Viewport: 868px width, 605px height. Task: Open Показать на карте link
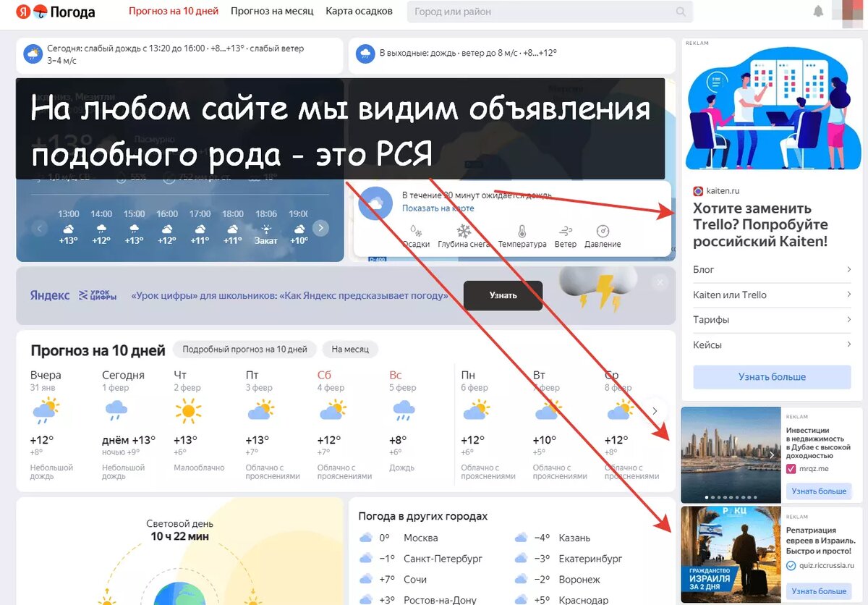click(438, 208)
